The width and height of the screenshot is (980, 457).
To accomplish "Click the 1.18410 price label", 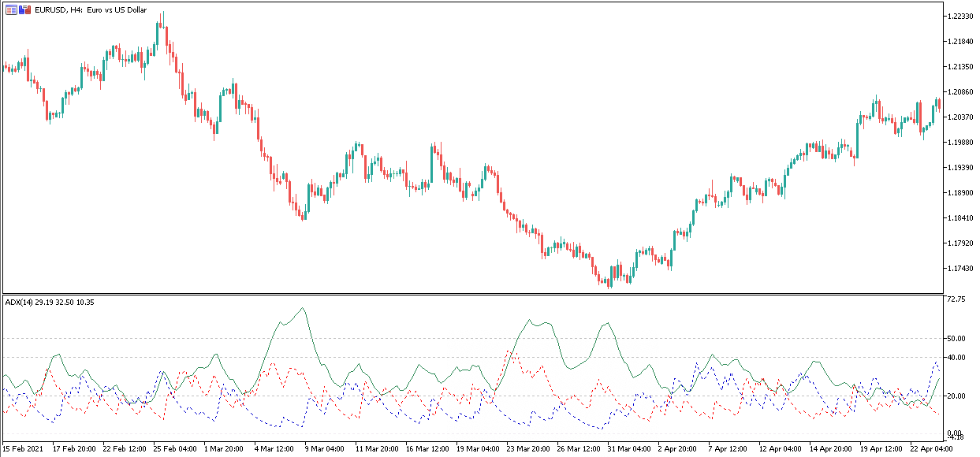I will [x=960, y=217].
